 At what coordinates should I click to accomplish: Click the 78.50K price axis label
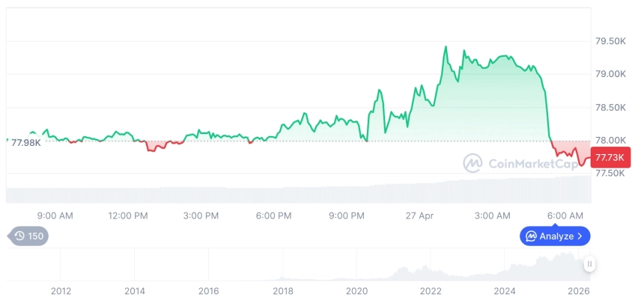pos(610,108)
